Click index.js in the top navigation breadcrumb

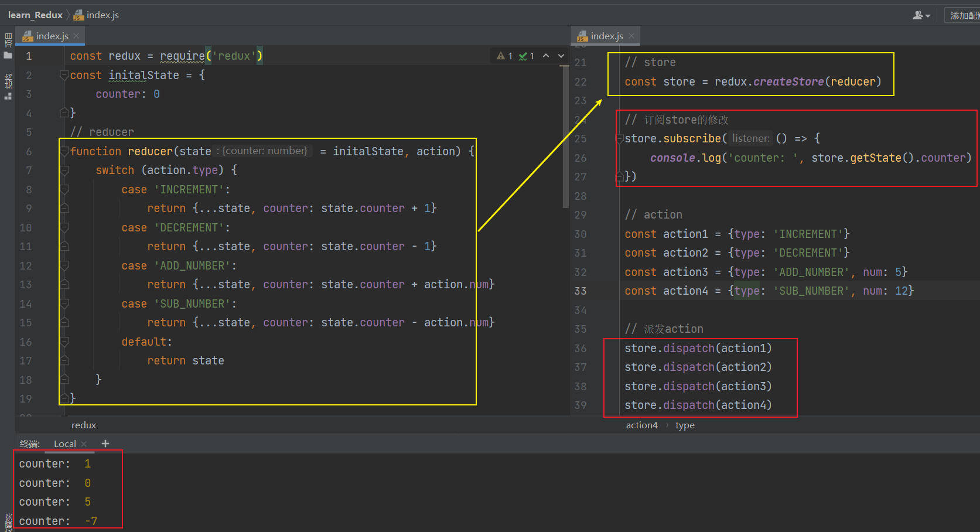point(96,15)
